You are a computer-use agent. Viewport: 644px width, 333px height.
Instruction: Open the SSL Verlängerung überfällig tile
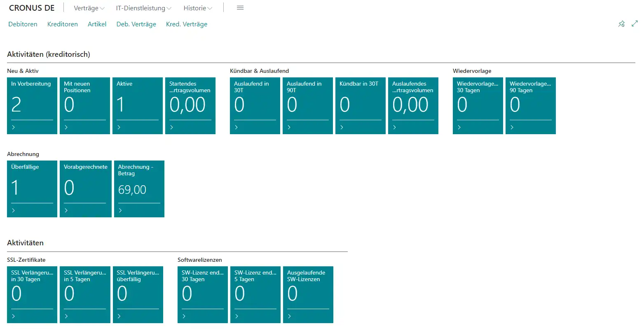138,294
